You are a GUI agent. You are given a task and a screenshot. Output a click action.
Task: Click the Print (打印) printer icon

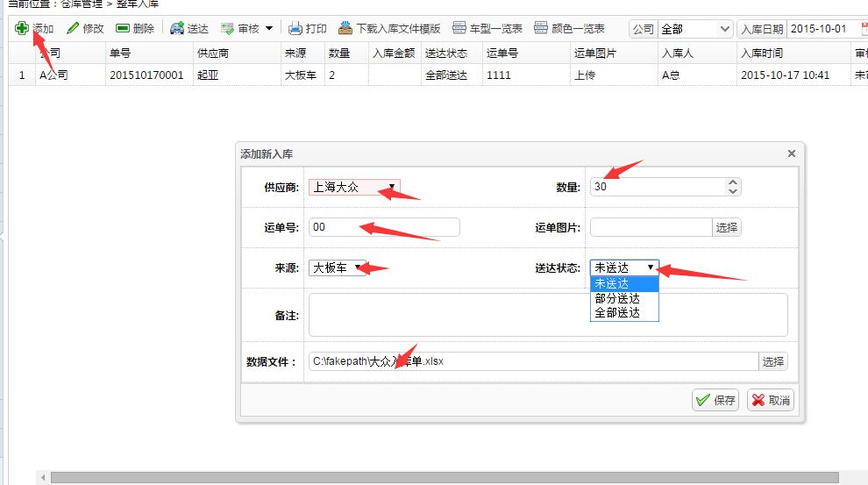[296, 29]
